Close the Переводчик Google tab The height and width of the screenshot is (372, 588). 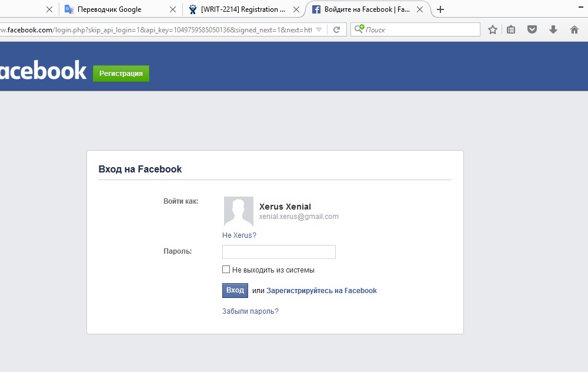[x=172, y=9]
